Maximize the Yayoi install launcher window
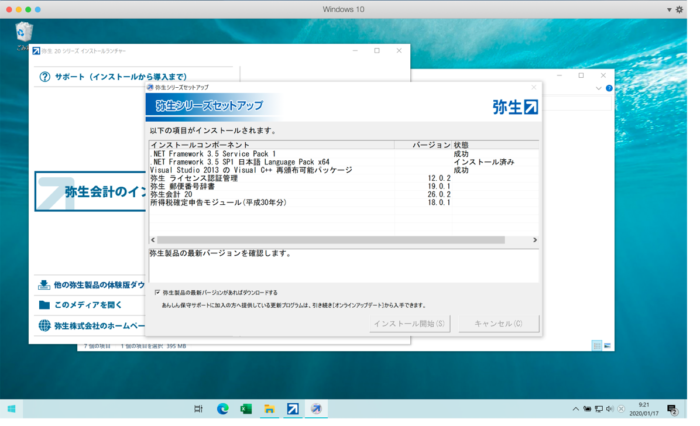Screen dimensions: 700x426 (x=377, y=51)
